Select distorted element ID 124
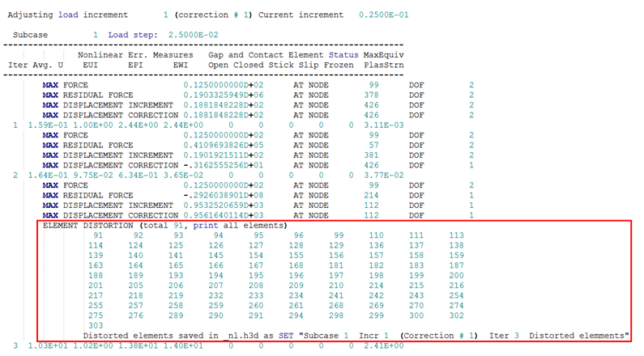Screen dimensions: 644x356 click(135, 246)
